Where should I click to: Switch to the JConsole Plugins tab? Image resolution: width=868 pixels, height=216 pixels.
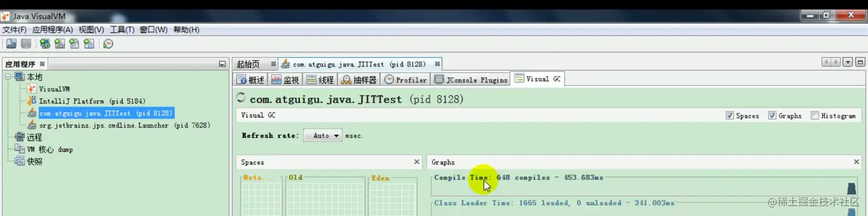click(471, 80)
